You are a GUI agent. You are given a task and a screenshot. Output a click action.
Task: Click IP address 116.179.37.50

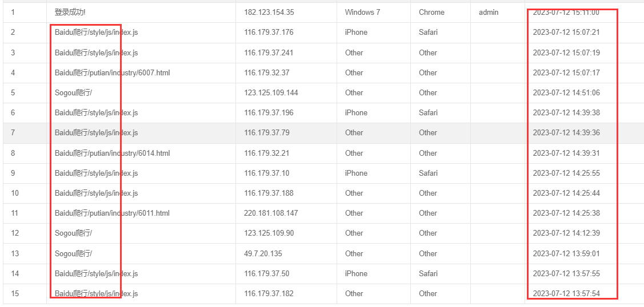click(266, 273)
